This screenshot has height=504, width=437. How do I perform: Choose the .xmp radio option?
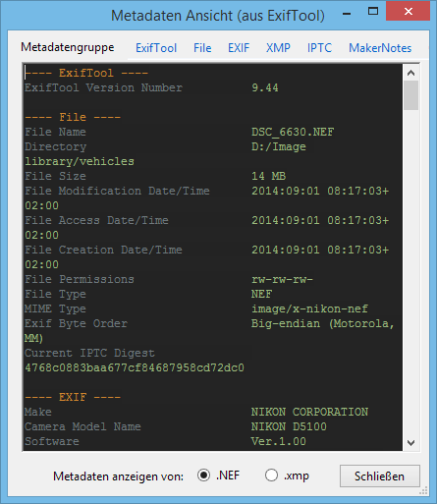coord(271,476)
